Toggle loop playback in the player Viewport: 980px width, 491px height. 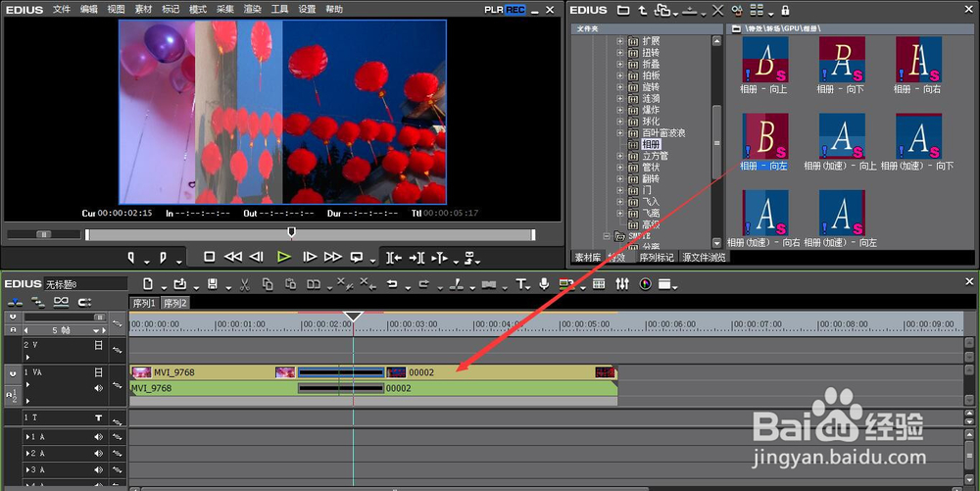coord(357,257)
